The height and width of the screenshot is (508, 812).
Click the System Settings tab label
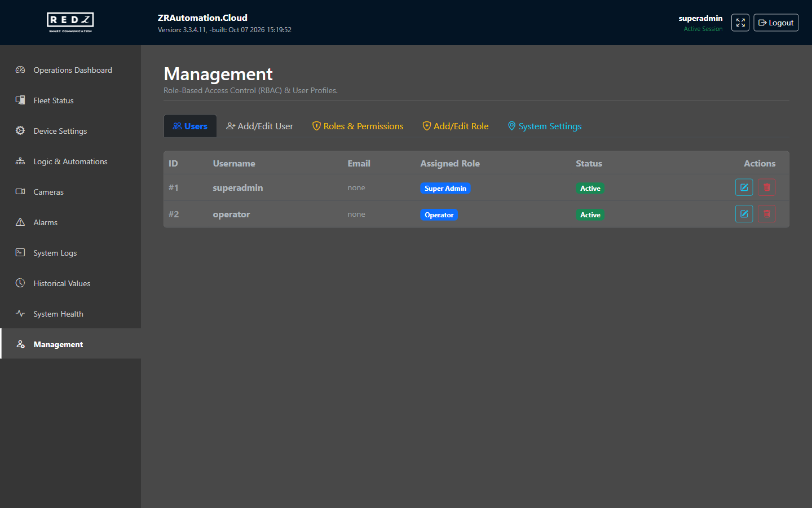(550, 126)
